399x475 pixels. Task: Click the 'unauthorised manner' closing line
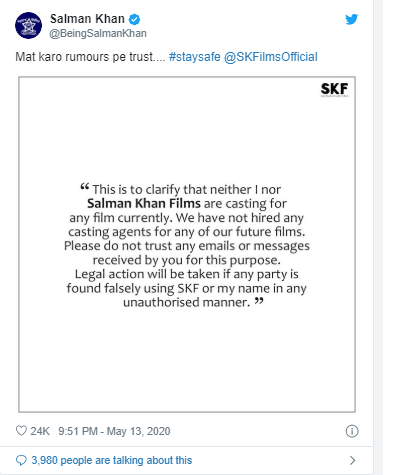tap(187, 302)
